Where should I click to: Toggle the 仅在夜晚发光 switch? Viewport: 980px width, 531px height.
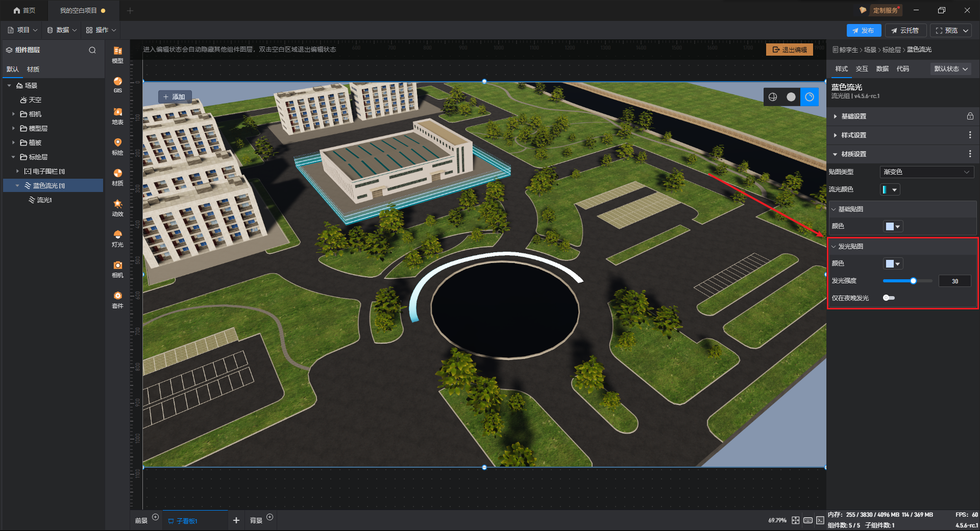pos(889,298)
